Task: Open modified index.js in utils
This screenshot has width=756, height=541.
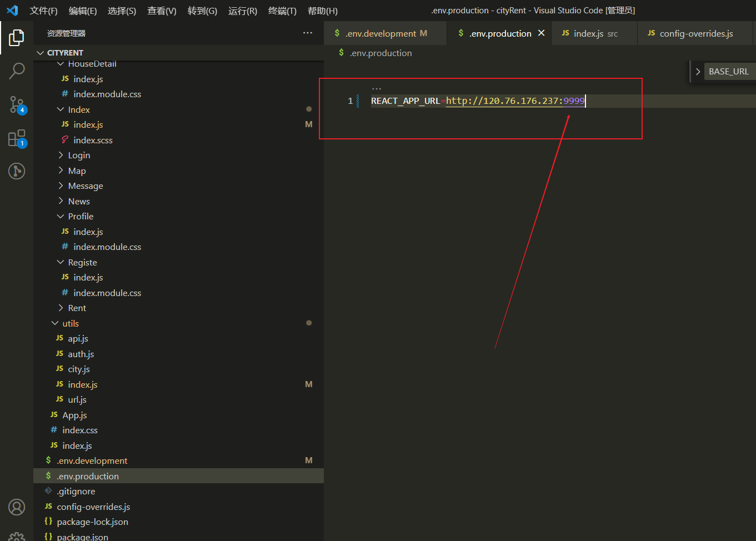Action: [178, 384]
